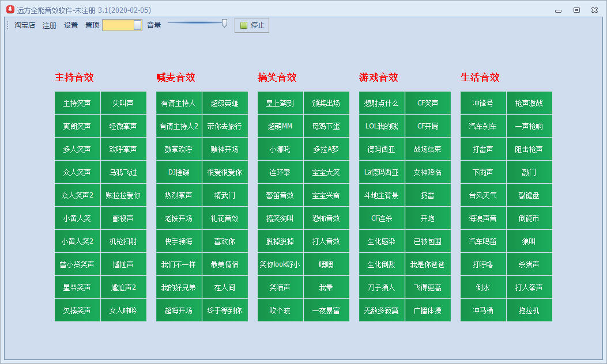
Task: Click the green square Stop icon
Action: tap(244, 25)
